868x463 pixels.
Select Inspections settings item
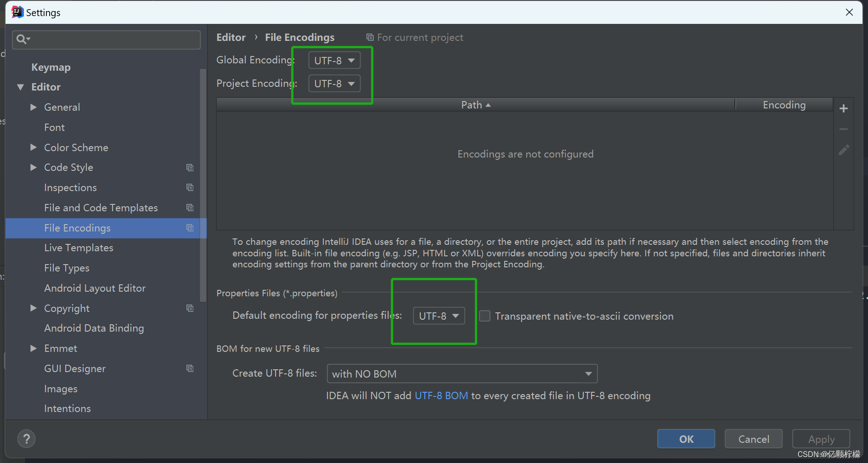pos(70,187)
